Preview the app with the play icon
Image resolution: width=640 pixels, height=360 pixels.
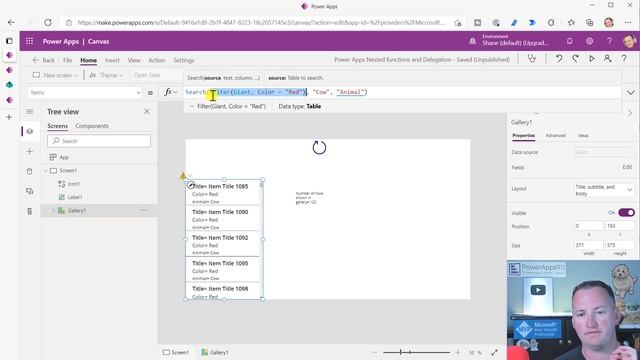pyautogui.click(x=591, y=59)
